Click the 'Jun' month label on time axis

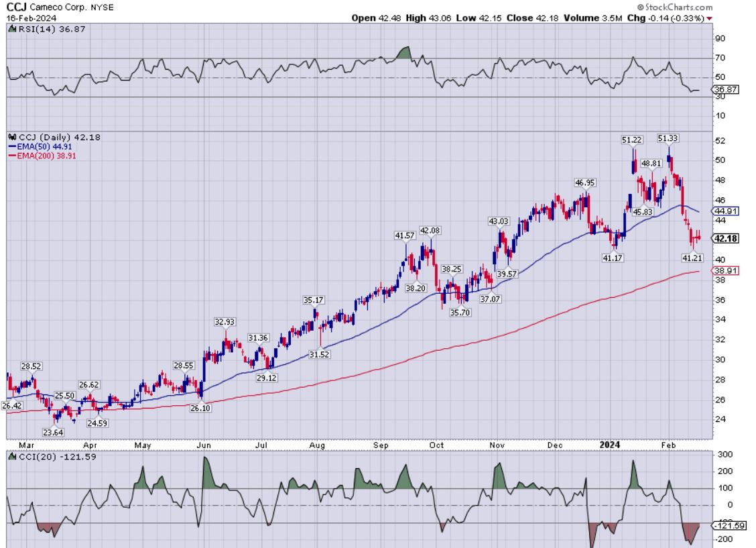pos(204,445)
